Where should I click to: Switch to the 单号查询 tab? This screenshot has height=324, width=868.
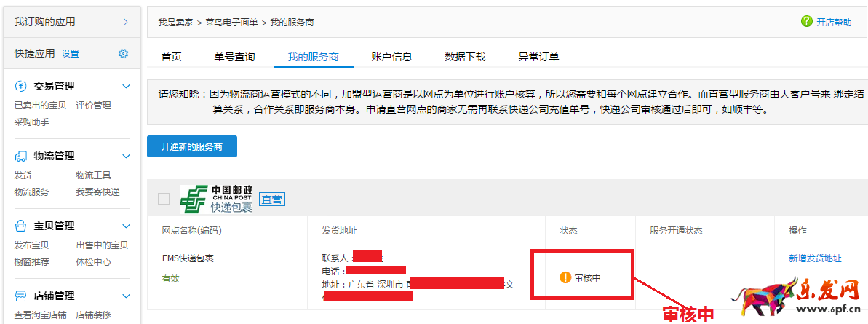point(234,57)
